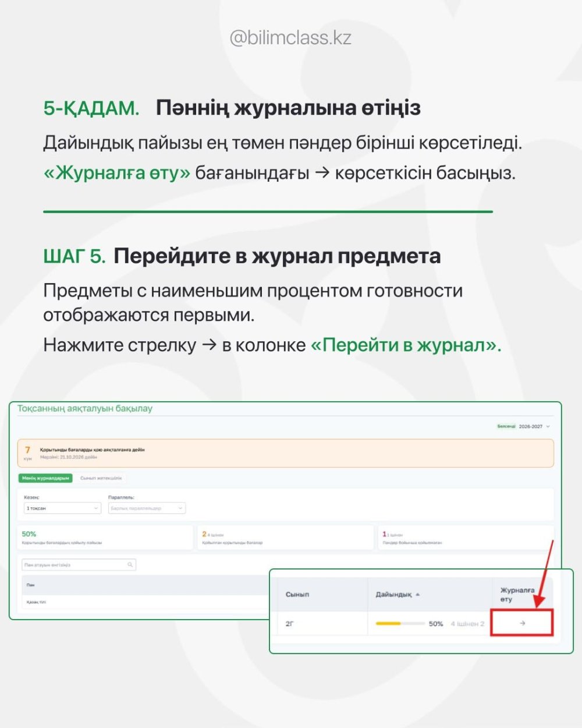Open the Параллель dropdown
The width and height of the screenshot is (582, 728).
(147, 508)
